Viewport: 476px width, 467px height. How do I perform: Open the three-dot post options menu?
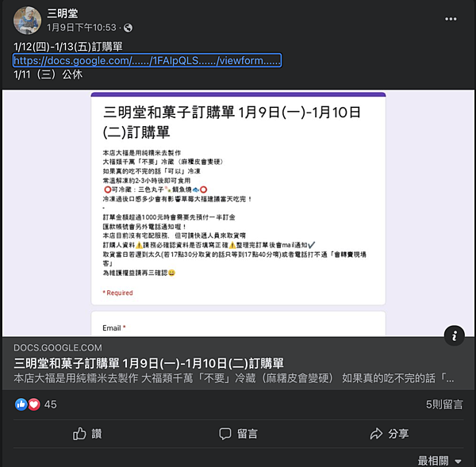[x=451, y=19]
